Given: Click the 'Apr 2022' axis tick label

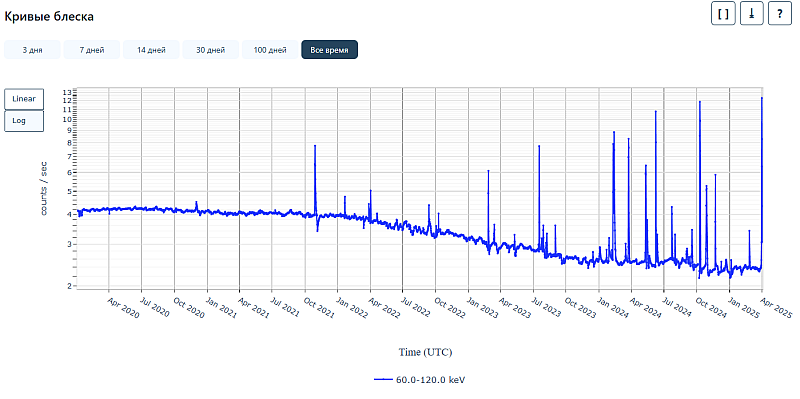Looking at the screenshot, I should pos(384,308).
